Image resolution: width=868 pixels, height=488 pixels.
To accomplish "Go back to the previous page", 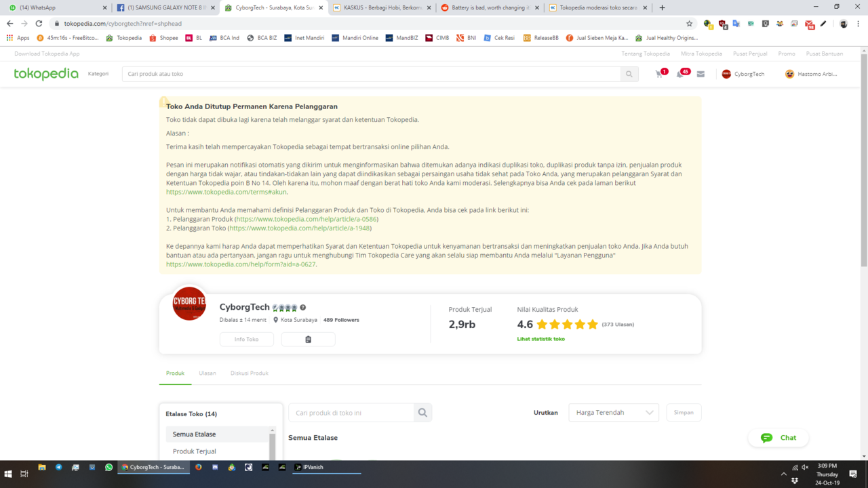I will click(x=9, y=24).
